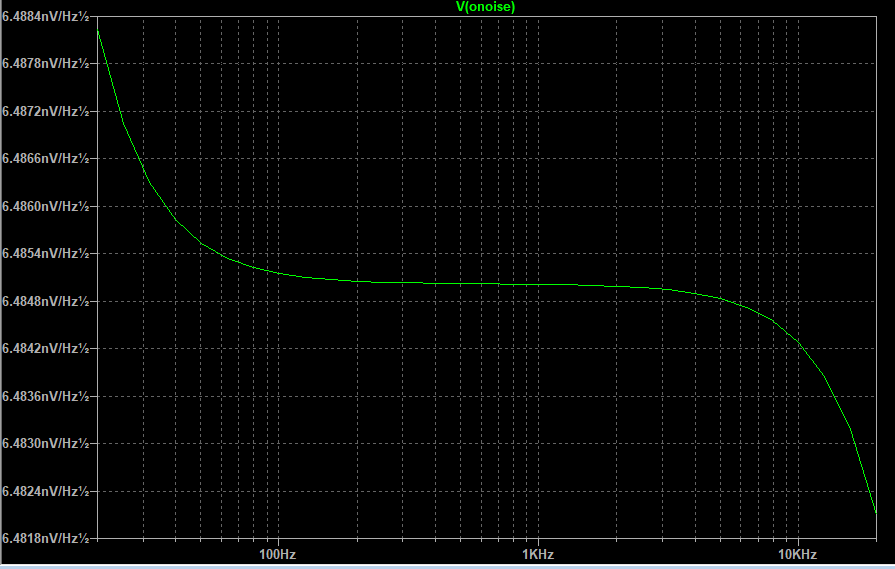Select the 10KHz frequency axis label
The image size is (895, 569).
(797, 554)
